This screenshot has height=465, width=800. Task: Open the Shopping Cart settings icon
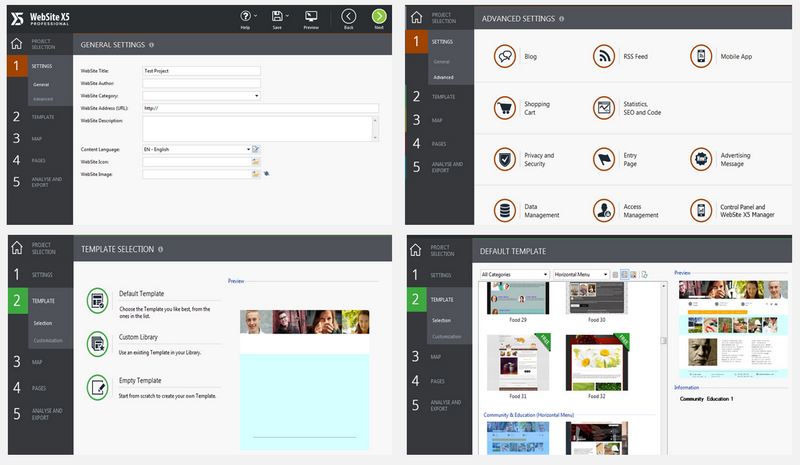(505, 108)
